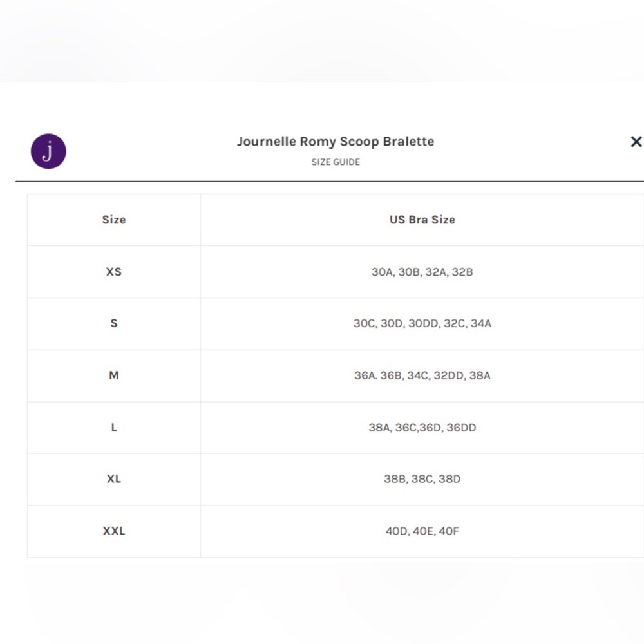Select the '30A, 30B, 32A, 32B' cell
The image size is (644, 644).
point(422,272)
